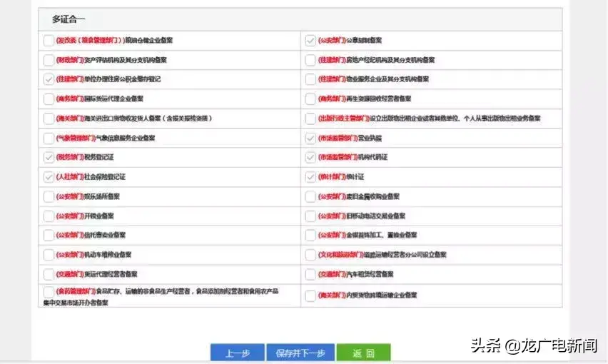Uncheck the 公章刻制备案 checkbox
This screenshot has height=364, width=608.
[310, 41]
